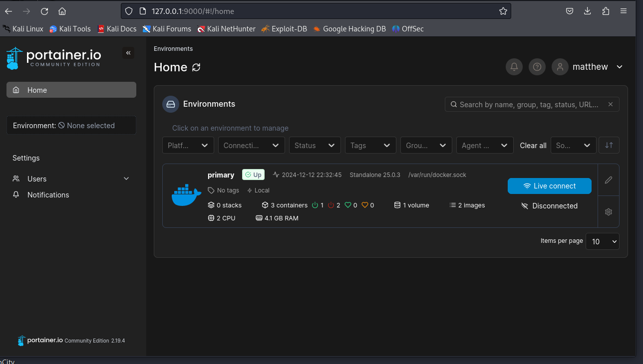Open the primary environment name
643x364 pixels.
click(x=221, y=175)
